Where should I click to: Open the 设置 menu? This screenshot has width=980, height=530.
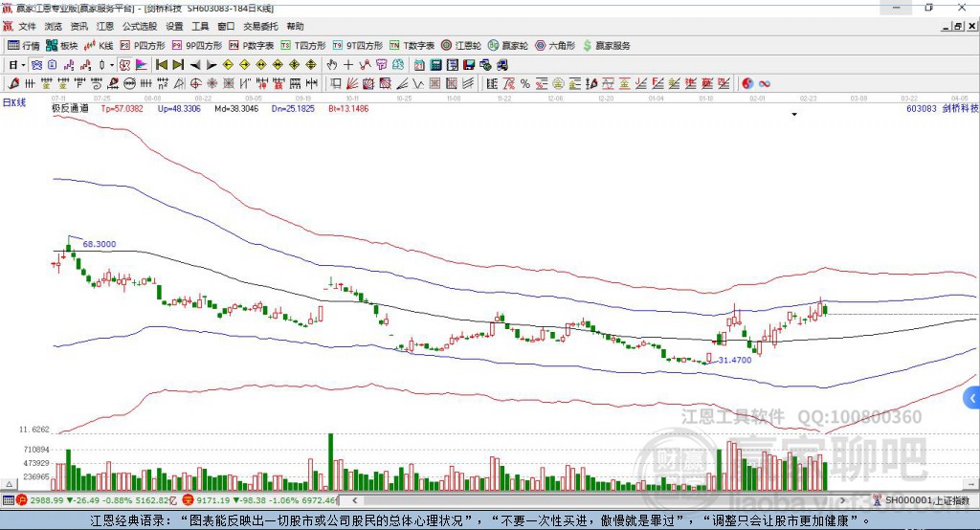(174, 26)
